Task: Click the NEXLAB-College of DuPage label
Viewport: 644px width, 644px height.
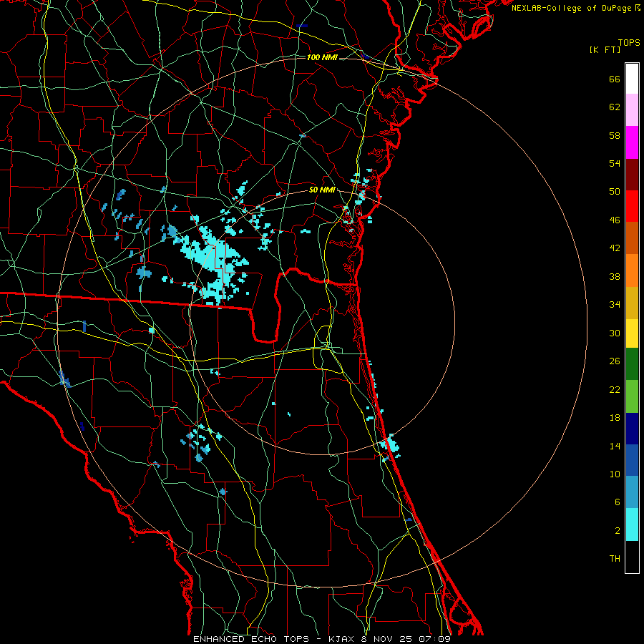Action: click(571, 8)
